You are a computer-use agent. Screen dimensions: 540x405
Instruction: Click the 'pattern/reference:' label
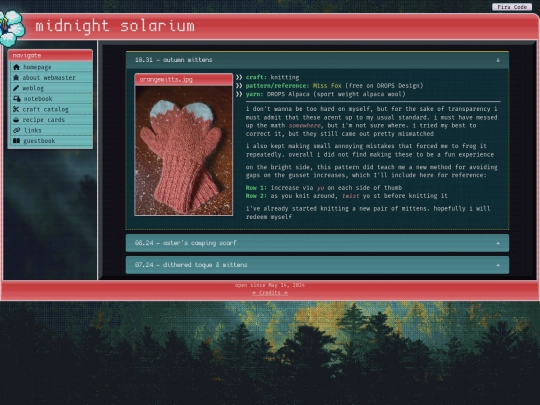278,85
